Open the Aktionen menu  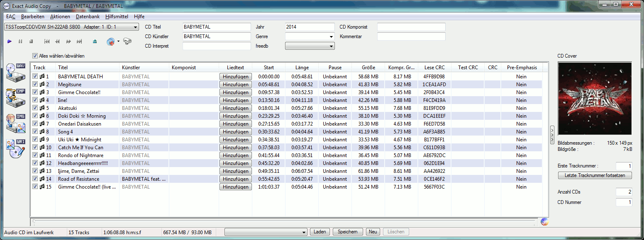60,17
